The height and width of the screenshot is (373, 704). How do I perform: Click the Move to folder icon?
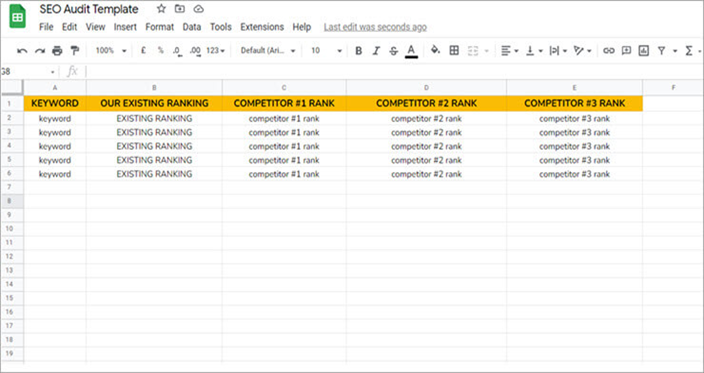point(180,9)
